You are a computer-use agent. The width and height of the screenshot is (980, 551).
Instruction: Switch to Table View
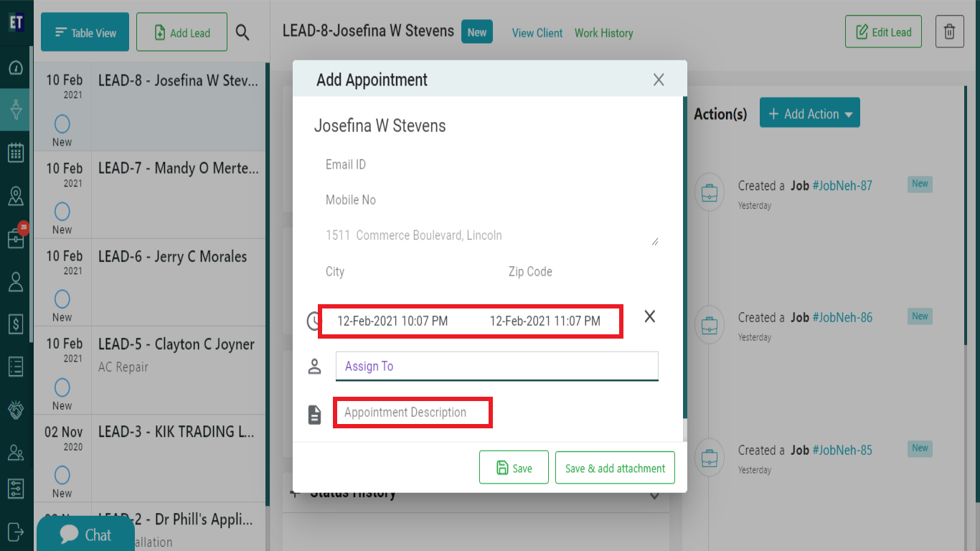click(85, 32)
